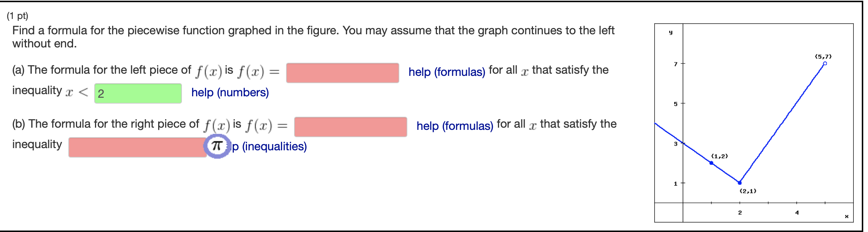
Task: Select the green inequality box containing 2
Action: click(x=138, y=94)
